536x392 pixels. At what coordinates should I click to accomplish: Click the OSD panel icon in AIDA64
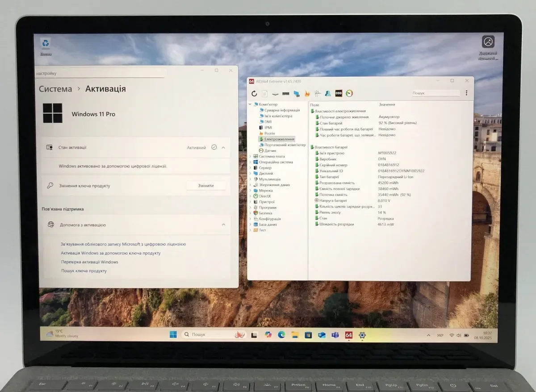click(x=339, y=93)
